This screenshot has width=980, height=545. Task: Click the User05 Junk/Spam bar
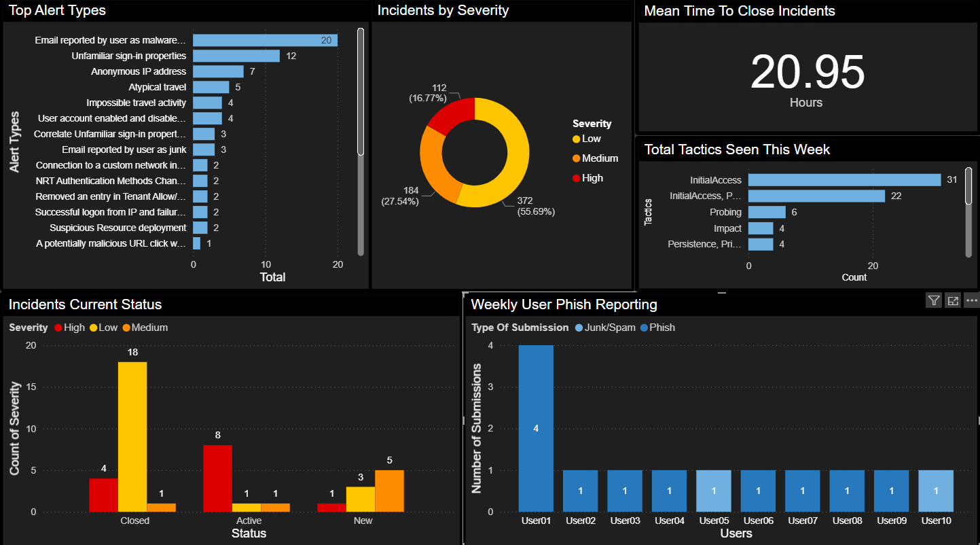(x=714, y=491)
